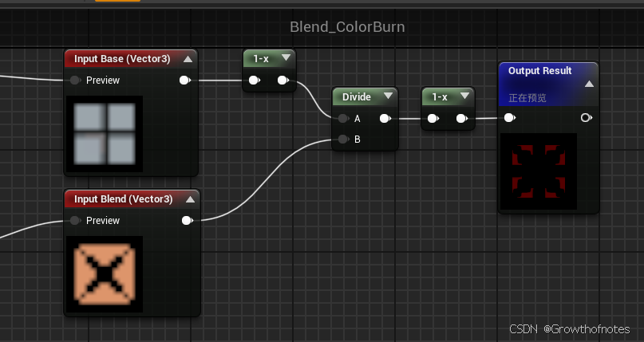Click the 正在预览 label on Output Result

(x=527, y=98)
